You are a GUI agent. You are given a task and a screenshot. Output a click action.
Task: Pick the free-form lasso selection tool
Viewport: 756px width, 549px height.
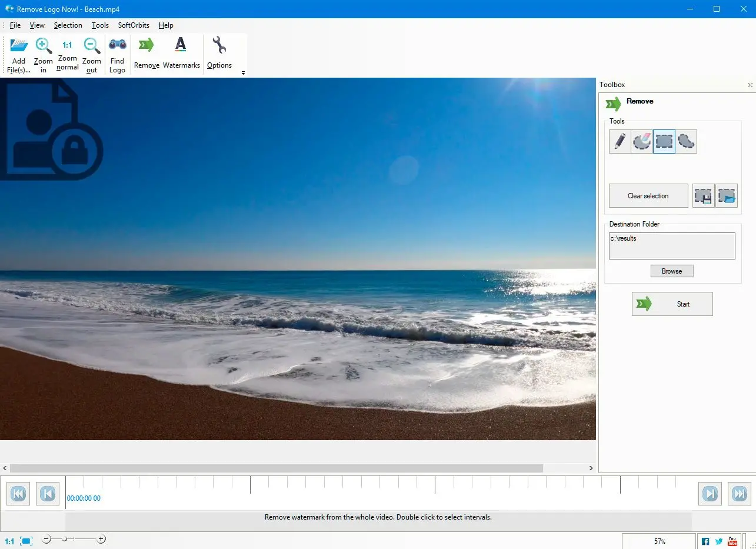point(686,142)
